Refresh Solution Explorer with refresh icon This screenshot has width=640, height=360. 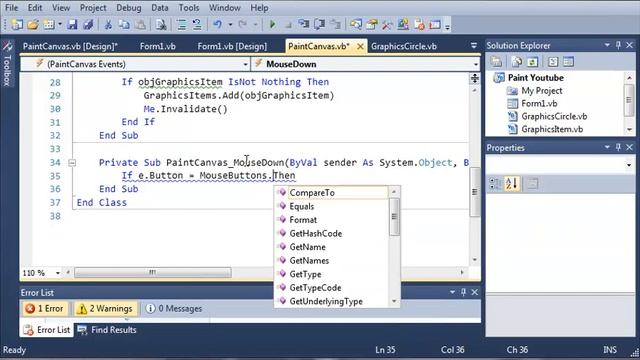click(x=532, y=62)
